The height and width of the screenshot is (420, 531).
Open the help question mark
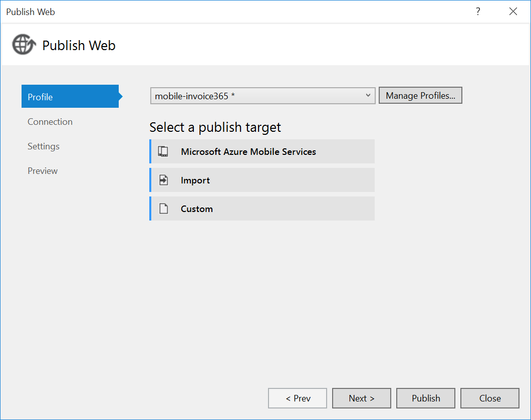coord(478,12)
